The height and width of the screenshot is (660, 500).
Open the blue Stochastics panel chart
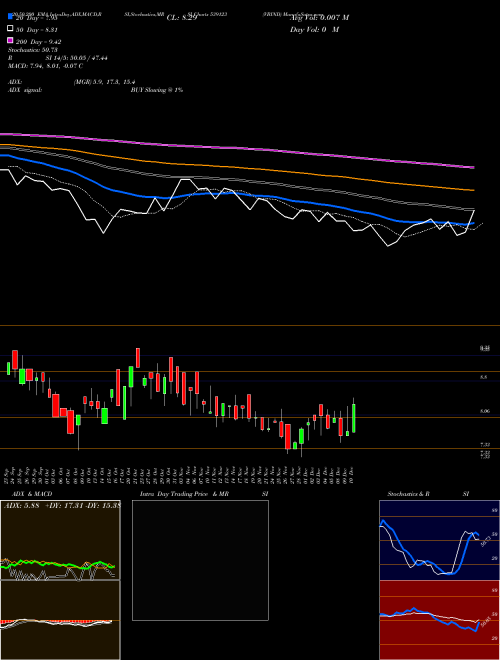coord(439,540)
